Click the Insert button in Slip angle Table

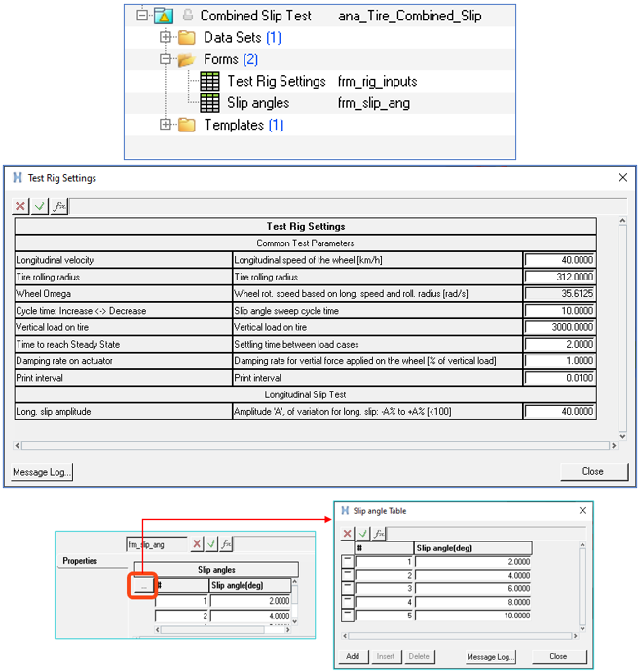coord(386,656)
